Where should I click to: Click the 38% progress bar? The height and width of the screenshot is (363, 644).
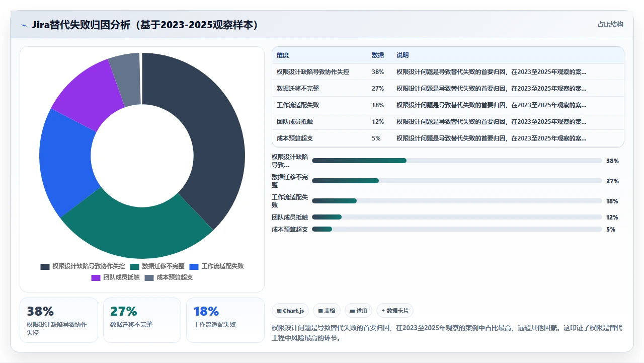tap(457, 161)
